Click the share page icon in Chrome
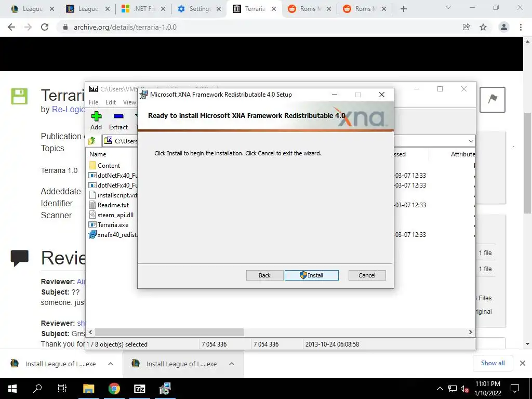The width and height of the screenshot is (532, 399). tap(467, 27)
